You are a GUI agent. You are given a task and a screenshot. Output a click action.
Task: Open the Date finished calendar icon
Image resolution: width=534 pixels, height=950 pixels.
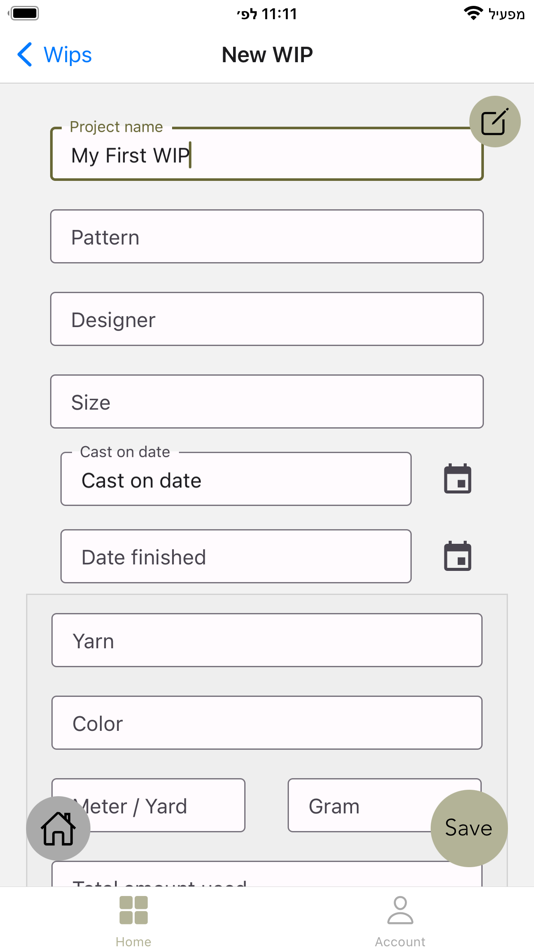pyautogui.click(x=458, y=556)
